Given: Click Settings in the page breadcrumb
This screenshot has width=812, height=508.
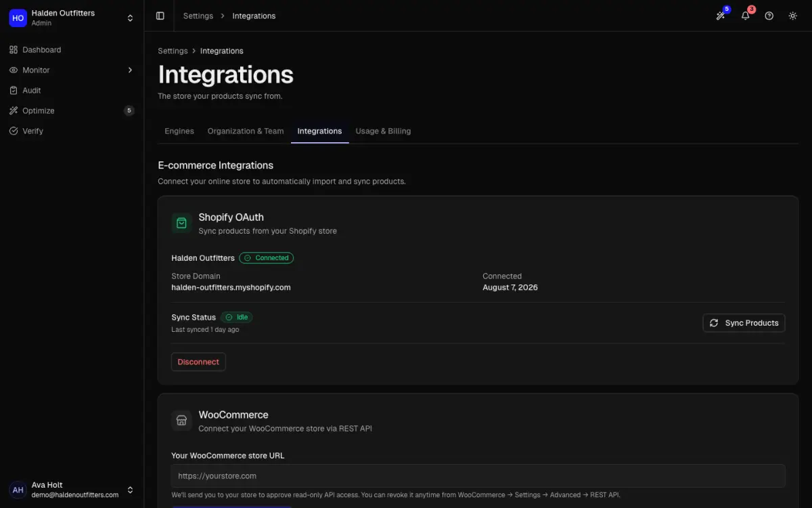Looking at the screenshot, I should (173, 51).
